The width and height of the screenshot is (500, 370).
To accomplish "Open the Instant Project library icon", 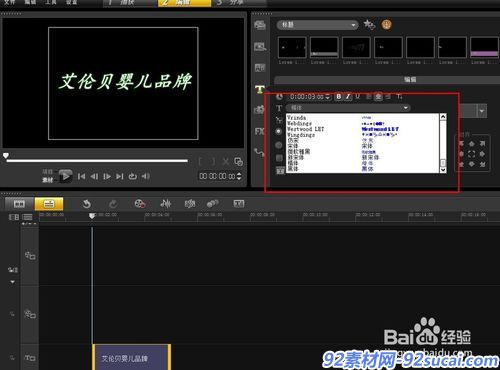I will click(x=260, y=46).
